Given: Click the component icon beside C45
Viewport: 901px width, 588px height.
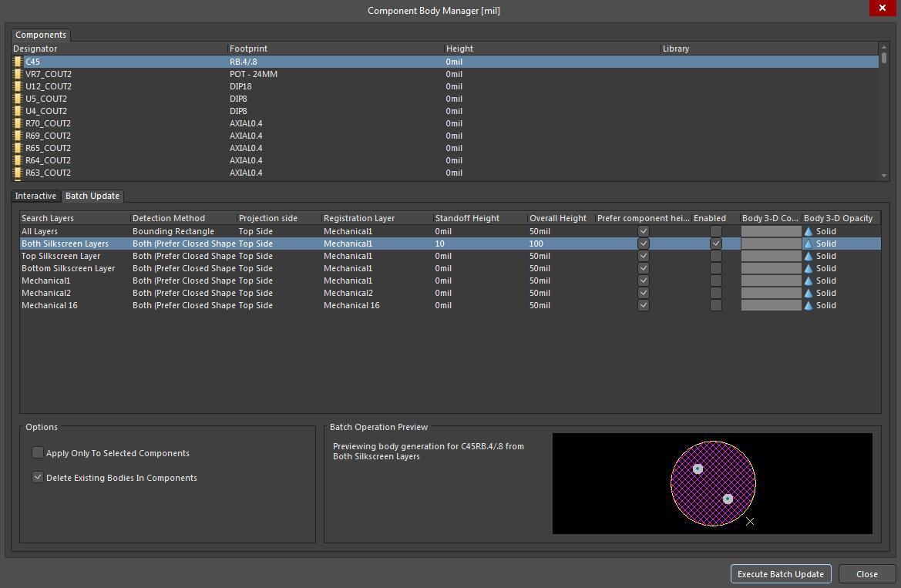Looking at the screenshot, I should tap(18, 62).
